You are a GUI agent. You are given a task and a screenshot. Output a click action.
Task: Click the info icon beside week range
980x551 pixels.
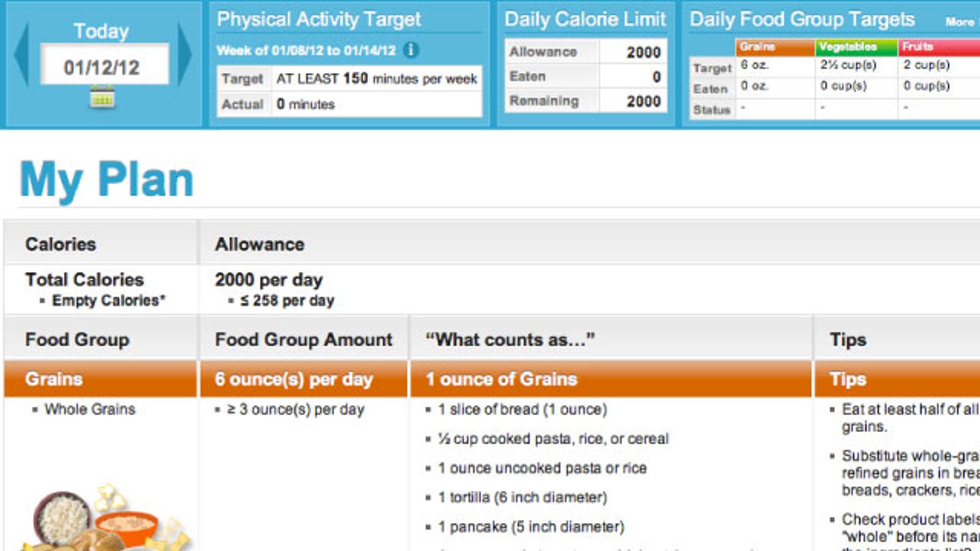pyautogui.click(x=412, y=50)
